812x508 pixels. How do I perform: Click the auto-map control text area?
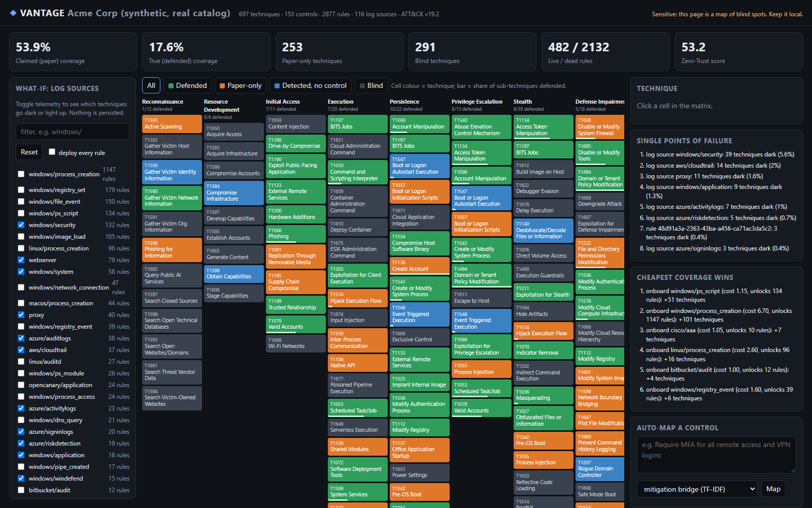pyautogui.click(x=716, y=455)
